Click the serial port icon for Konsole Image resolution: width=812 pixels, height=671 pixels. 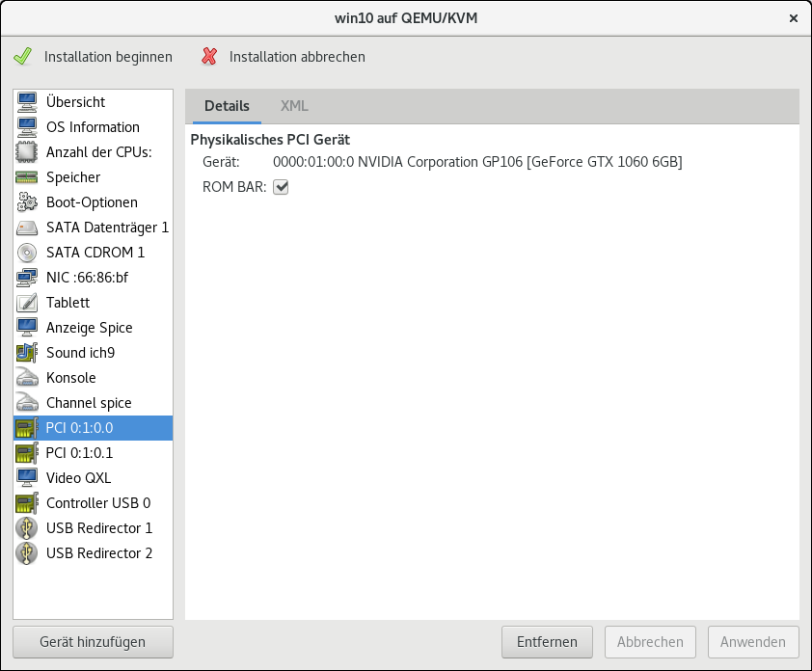27,378
